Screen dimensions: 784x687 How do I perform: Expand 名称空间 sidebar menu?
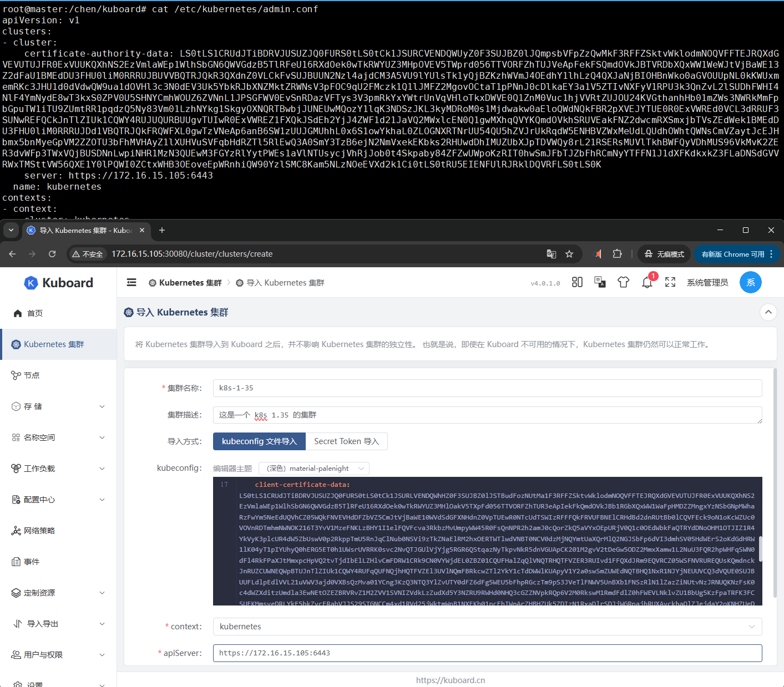pos(58,437)
